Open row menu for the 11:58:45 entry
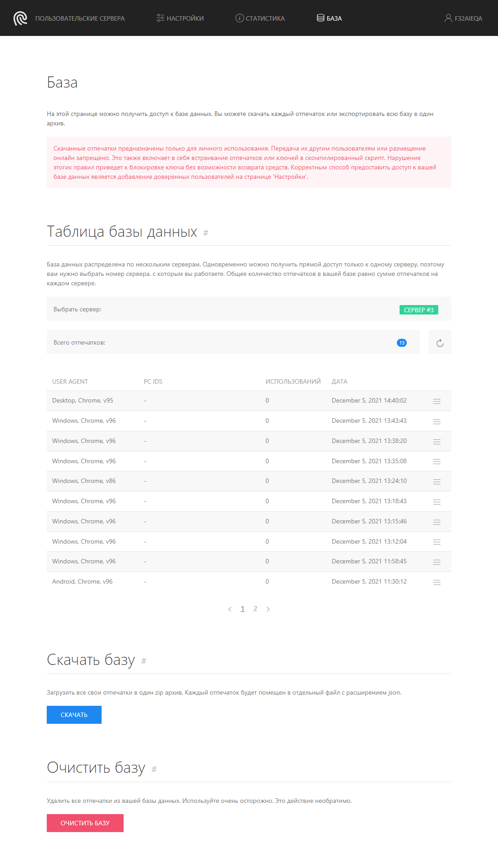 pyautogui.click(x=436, y=562)
